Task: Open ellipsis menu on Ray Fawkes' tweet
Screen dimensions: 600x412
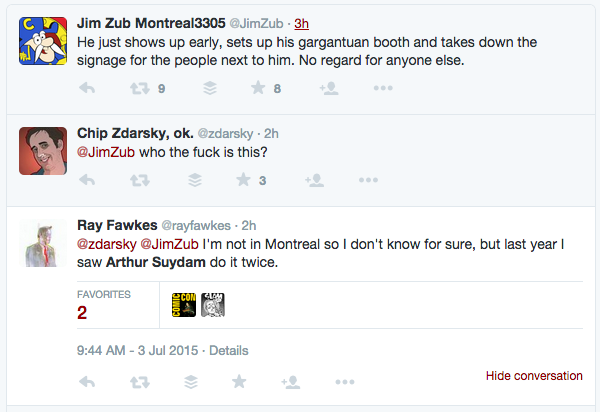Action: [344, 381]
